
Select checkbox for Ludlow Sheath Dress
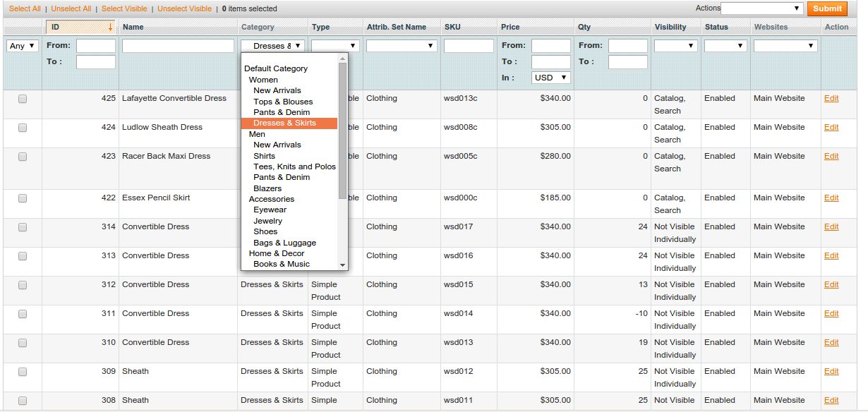coord(23,128)
